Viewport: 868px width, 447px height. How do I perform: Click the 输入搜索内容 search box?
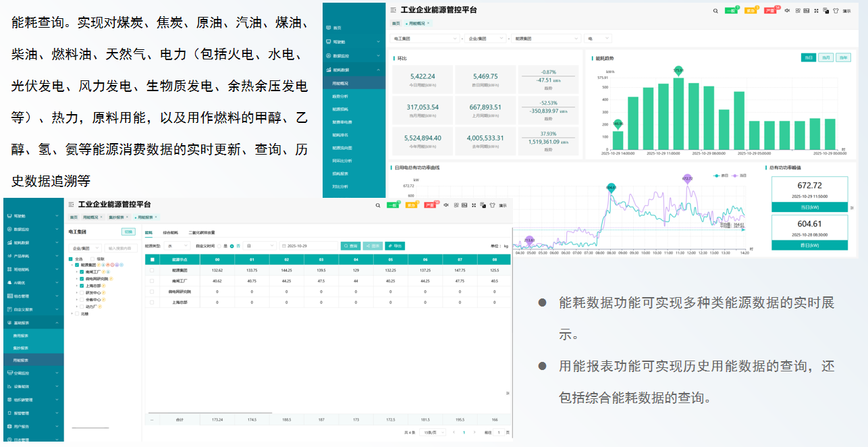tap(121, 248)
